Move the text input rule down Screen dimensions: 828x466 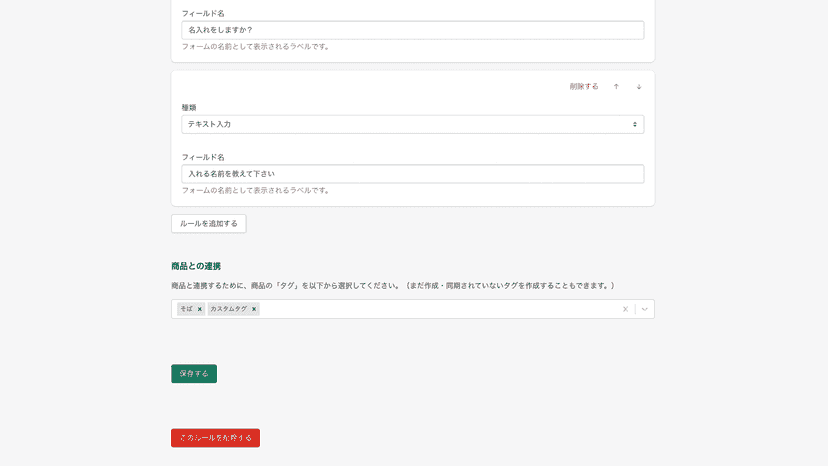coord(638,87)
